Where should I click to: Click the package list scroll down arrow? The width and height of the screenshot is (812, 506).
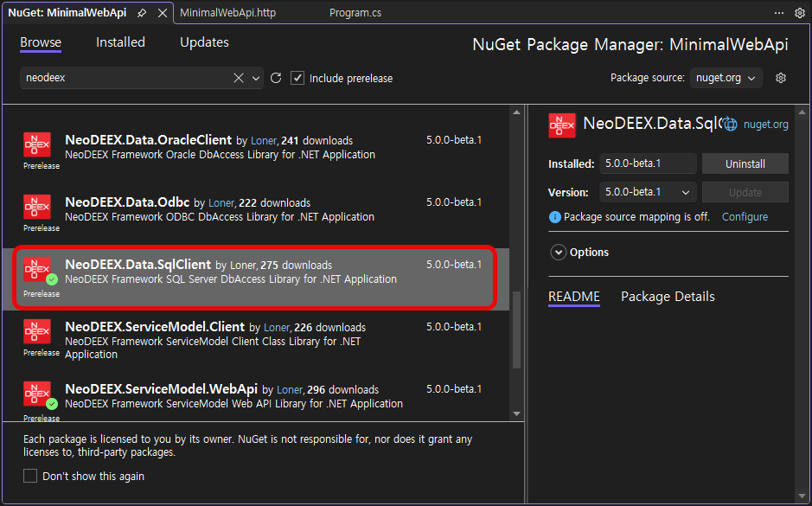pyautogui.click(x=516, y=413)
